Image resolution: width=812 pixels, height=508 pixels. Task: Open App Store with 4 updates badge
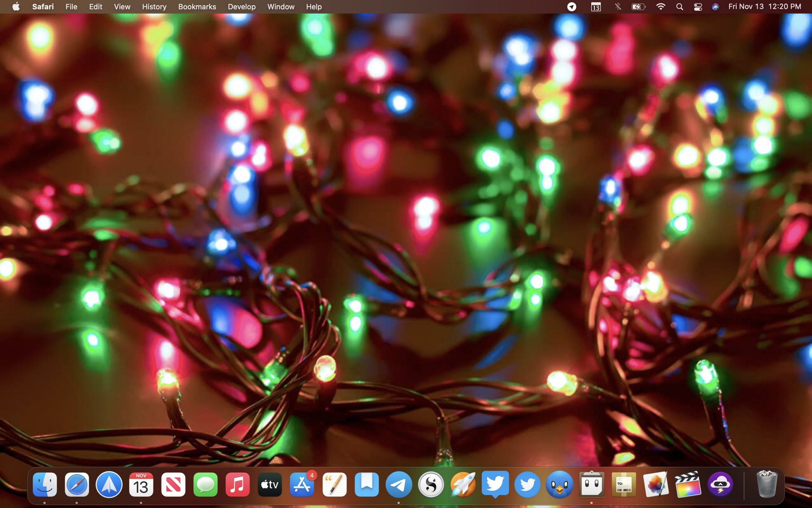302,485
